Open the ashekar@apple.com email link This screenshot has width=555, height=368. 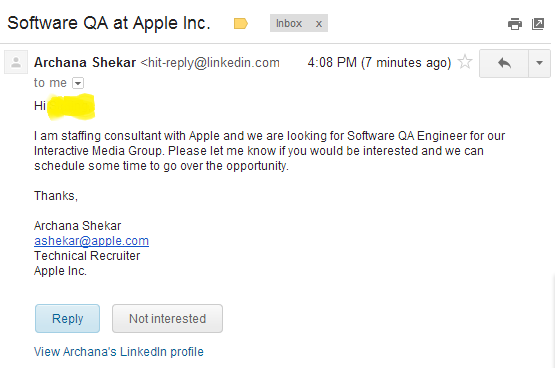pyautogui.click(x=91, y=241)
